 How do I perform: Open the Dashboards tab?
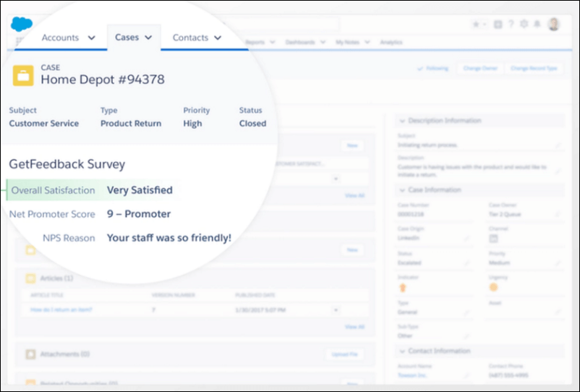[x=300, y=42]
